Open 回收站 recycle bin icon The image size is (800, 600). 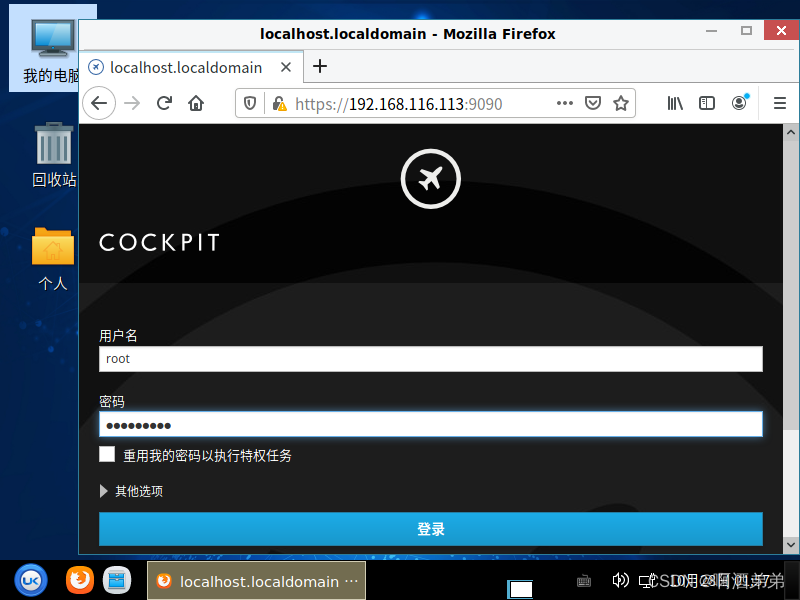[x=54, y=155]
